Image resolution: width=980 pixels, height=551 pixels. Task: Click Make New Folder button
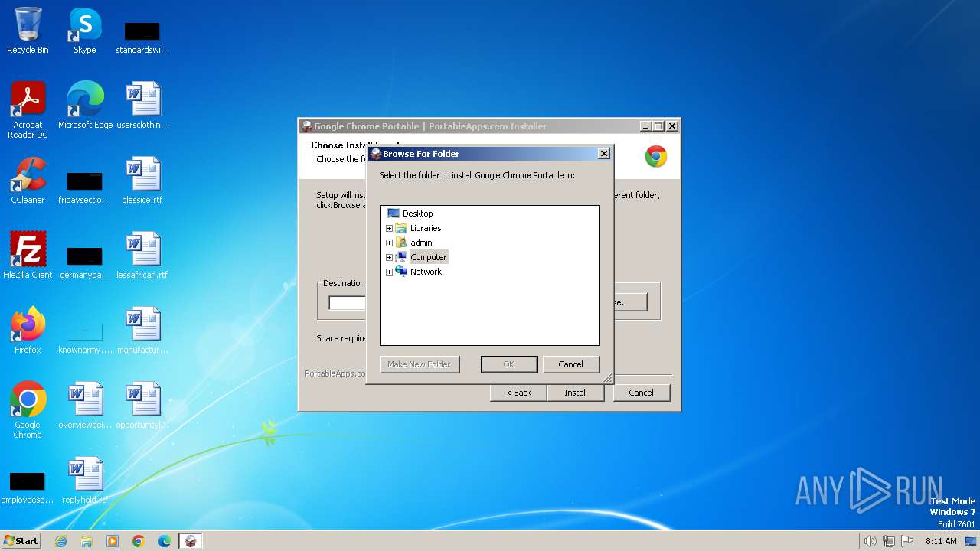(420, 364)
